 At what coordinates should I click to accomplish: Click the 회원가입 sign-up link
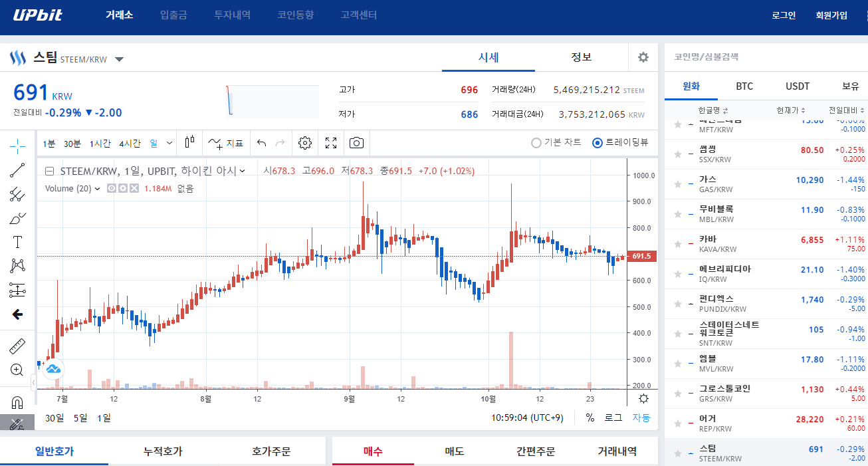831,15
